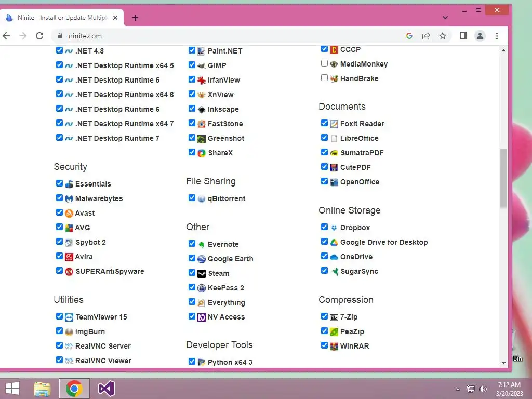This screenshot has height=399, width=532.
Task: Click the OneDrive cloud icon
Action: pos(334,257)
